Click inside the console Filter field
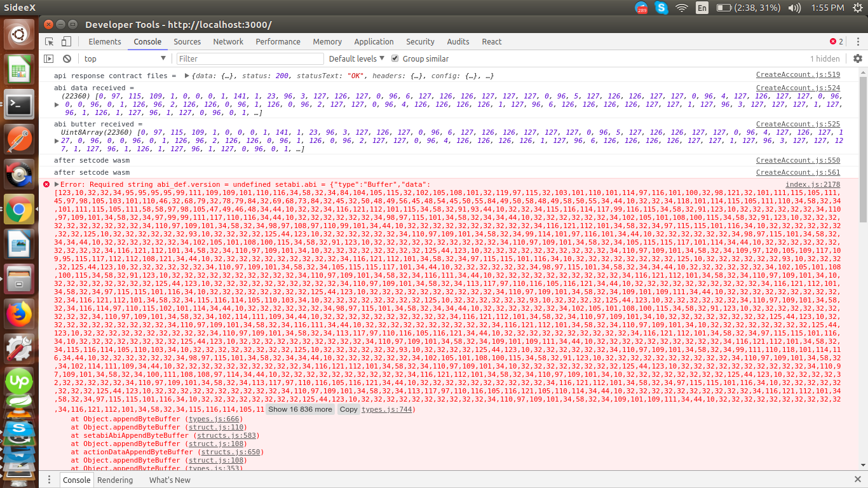Viewport: 868px width, 488px height. (x=248, y=58)
